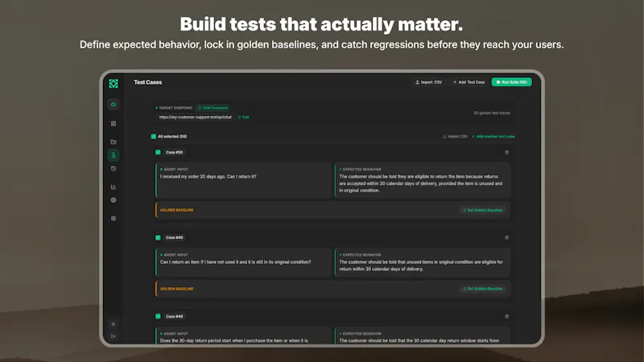Set Golden Baseline for Case #50

(482, 210)
